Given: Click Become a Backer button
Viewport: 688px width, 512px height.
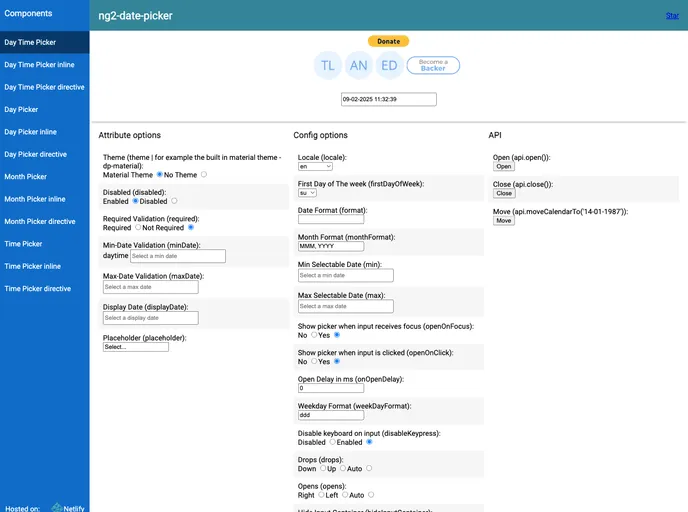Looking at the screenshot, I should point(433,65).
